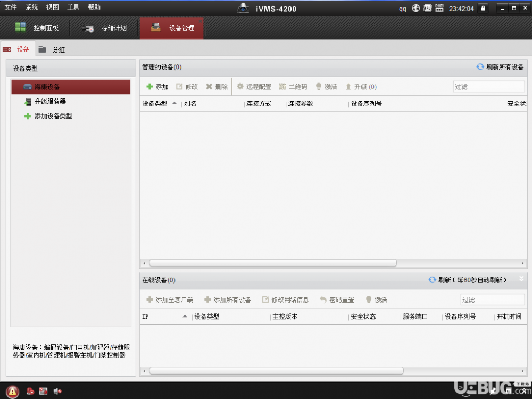Click the green plus 添加 device button
The image size is (532, 399).
(x=157, y=87)
